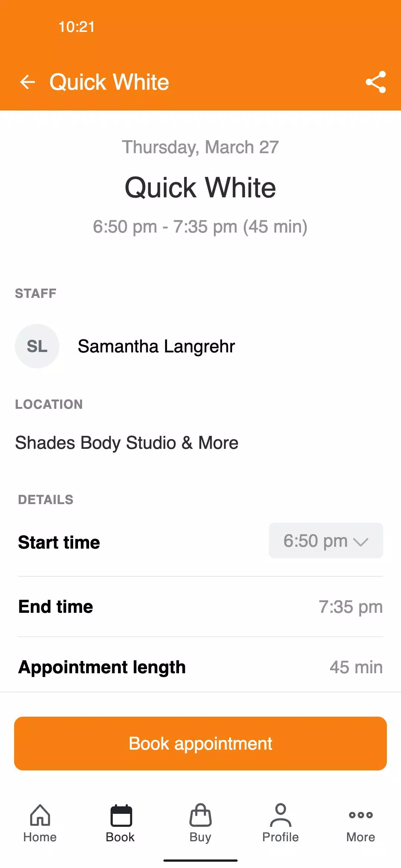
Task: Tap the Shades Body Studio & More location
Action: point(127,443)
